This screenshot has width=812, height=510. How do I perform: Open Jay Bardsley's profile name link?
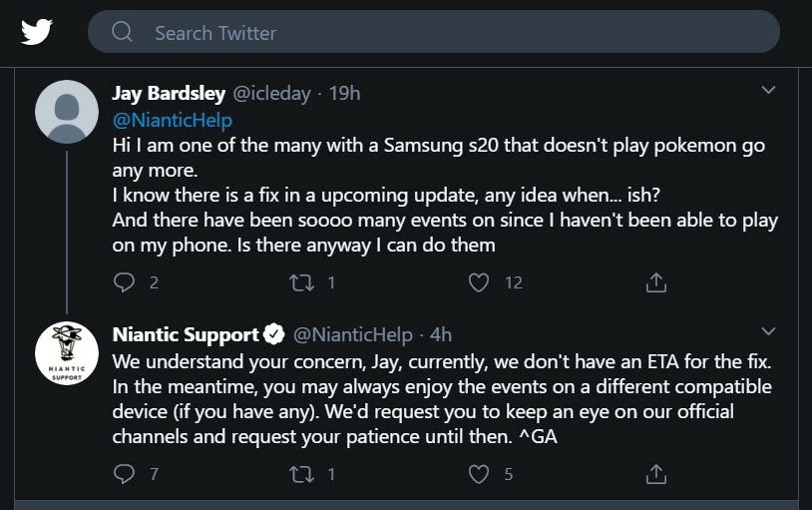(169, 94)
